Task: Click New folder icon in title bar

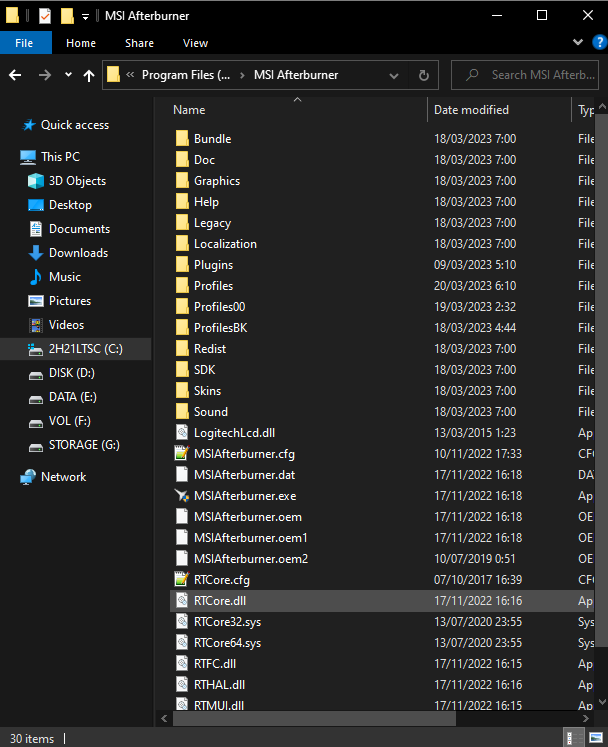Action: (67, 16)
